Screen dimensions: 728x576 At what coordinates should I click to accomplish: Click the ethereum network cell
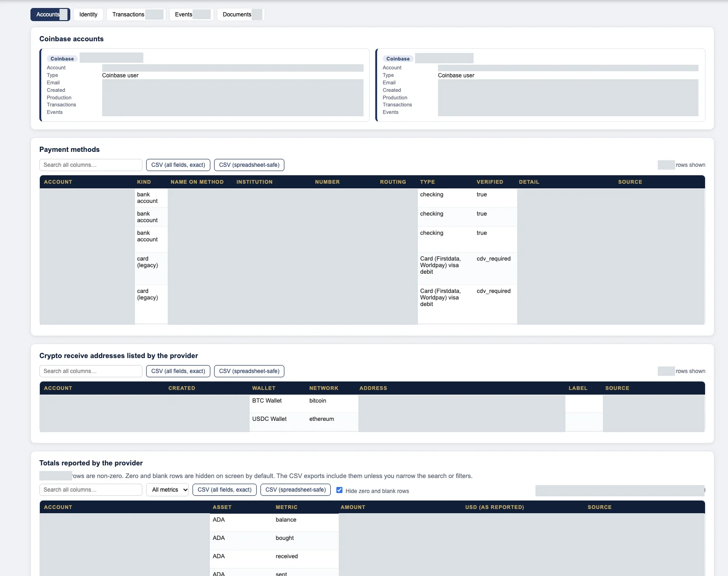321,419
